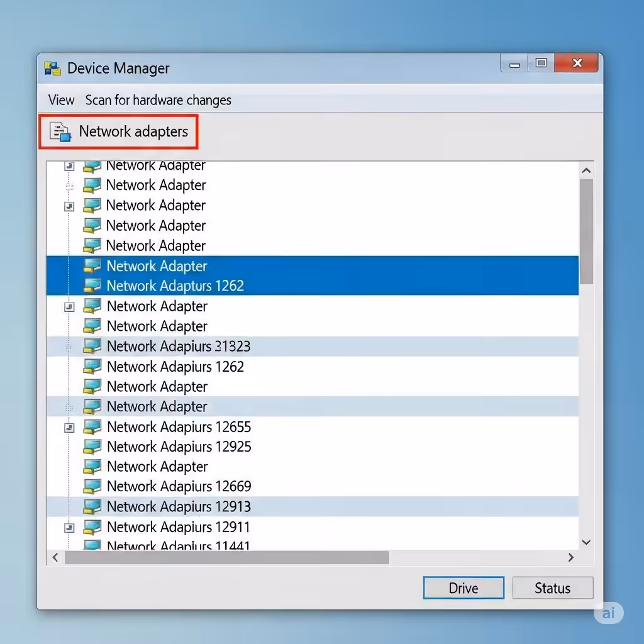Click the horizontal scrollbar thumb
644x644 pixels.
tap(226, 557)
